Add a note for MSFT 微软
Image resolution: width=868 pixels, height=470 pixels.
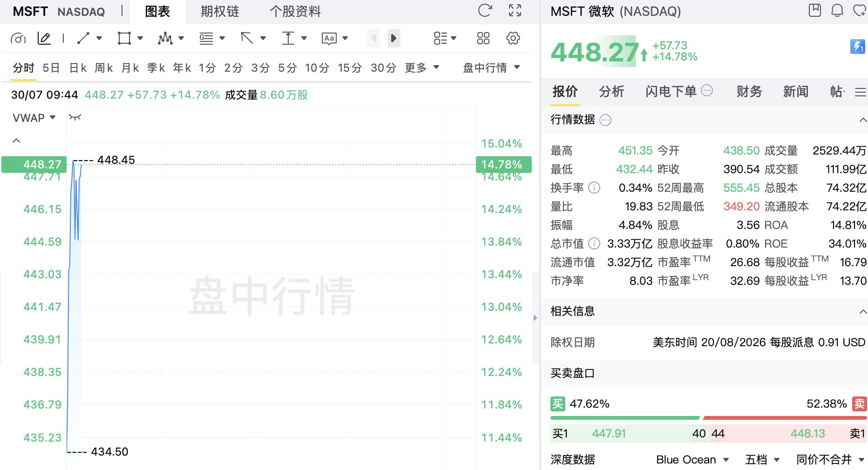pos(815,10)
